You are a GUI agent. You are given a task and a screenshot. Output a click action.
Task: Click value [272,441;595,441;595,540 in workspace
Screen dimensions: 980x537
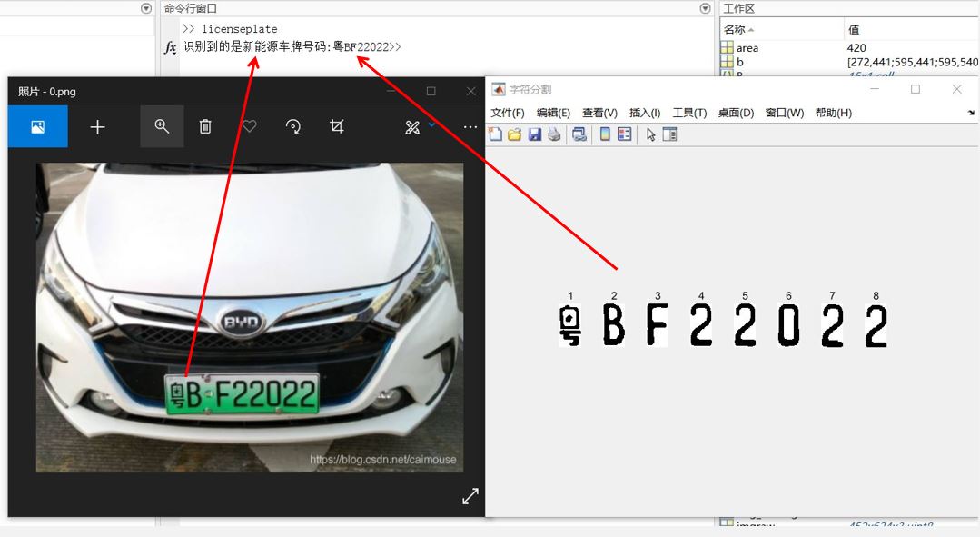coord(913,62)
